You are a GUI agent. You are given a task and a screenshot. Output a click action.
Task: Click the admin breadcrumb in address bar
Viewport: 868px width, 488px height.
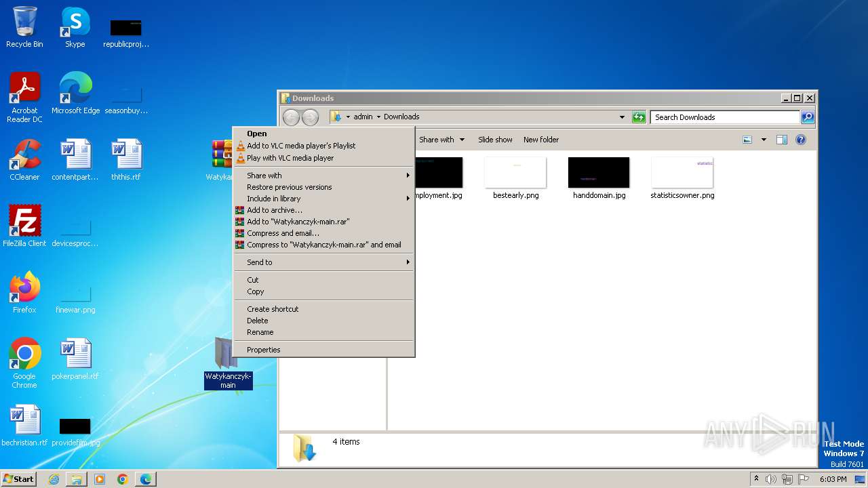(363, 117)
